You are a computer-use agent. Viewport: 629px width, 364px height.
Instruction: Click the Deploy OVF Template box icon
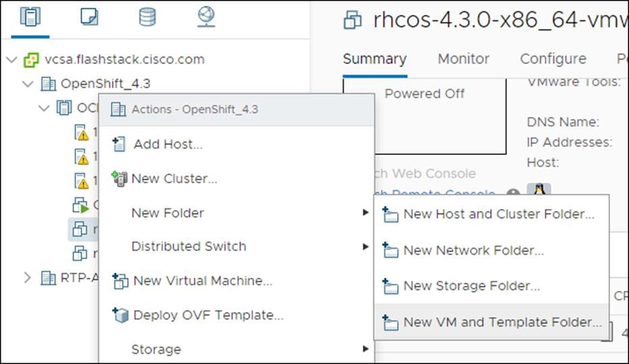coord(120,315)
